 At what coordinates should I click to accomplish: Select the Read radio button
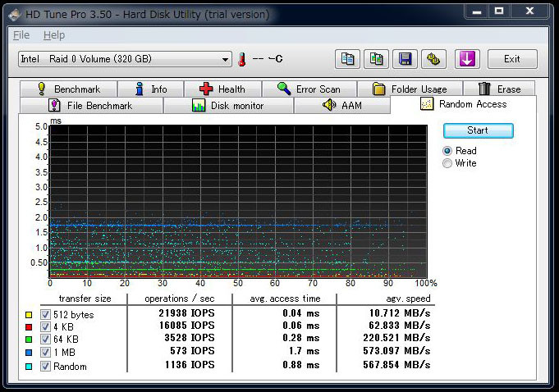447,151
